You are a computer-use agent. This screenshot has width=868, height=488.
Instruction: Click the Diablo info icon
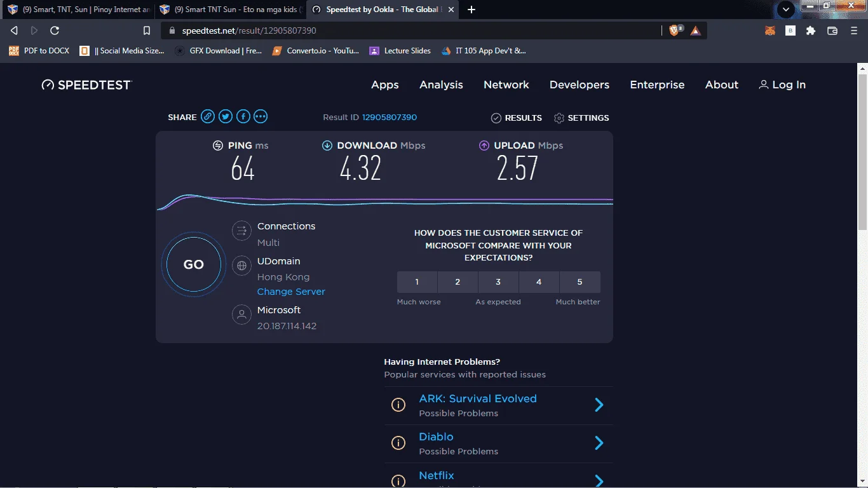pos(398,443)
